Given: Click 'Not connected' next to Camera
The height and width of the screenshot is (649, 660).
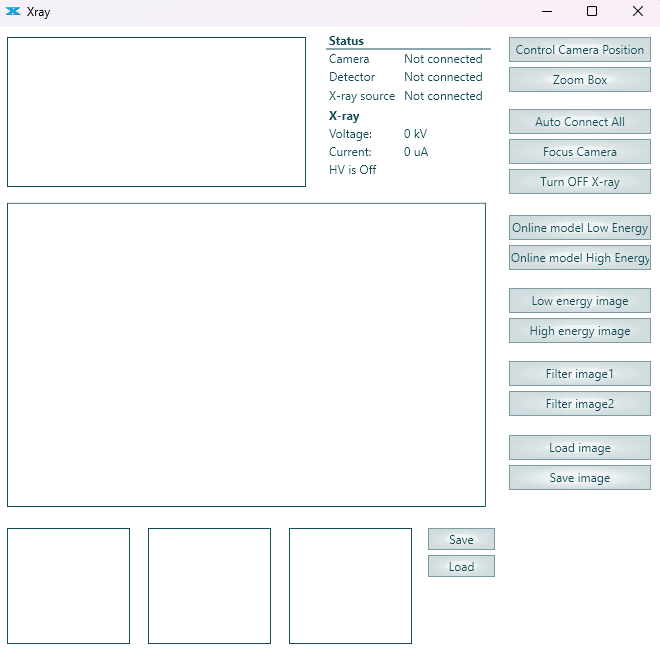Looking at the screenshot, I should pyautogui.click(x=443, y=59).
